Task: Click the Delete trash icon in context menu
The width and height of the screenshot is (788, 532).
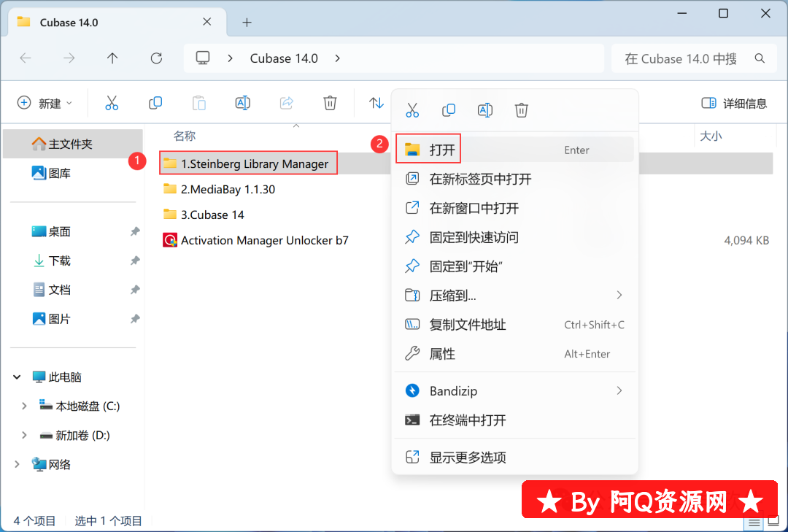Action: pyautogui.click(x=521, y=109)
